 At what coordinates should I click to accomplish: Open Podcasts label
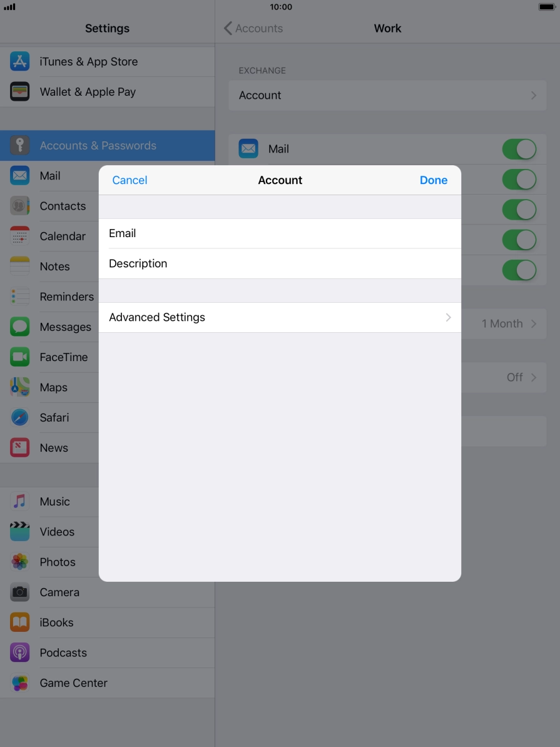[x=63, y=653]
